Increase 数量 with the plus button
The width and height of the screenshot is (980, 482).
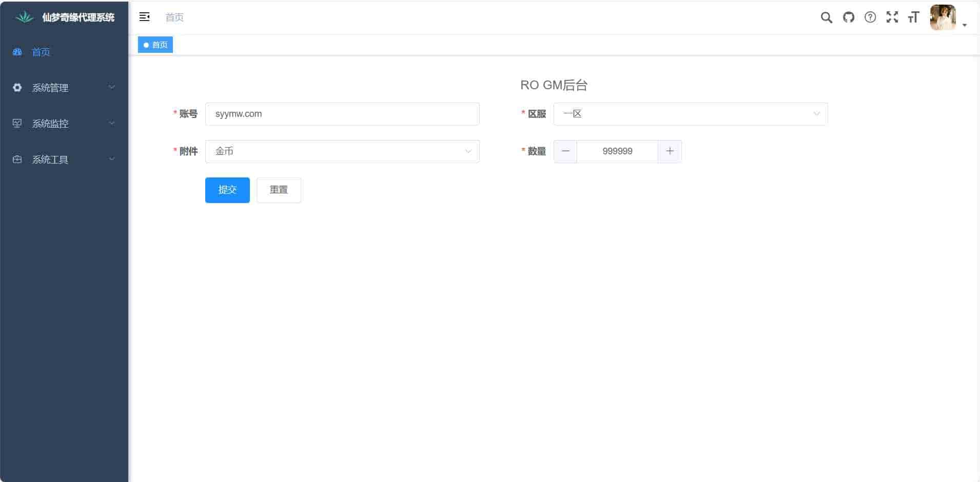(670, 151)
